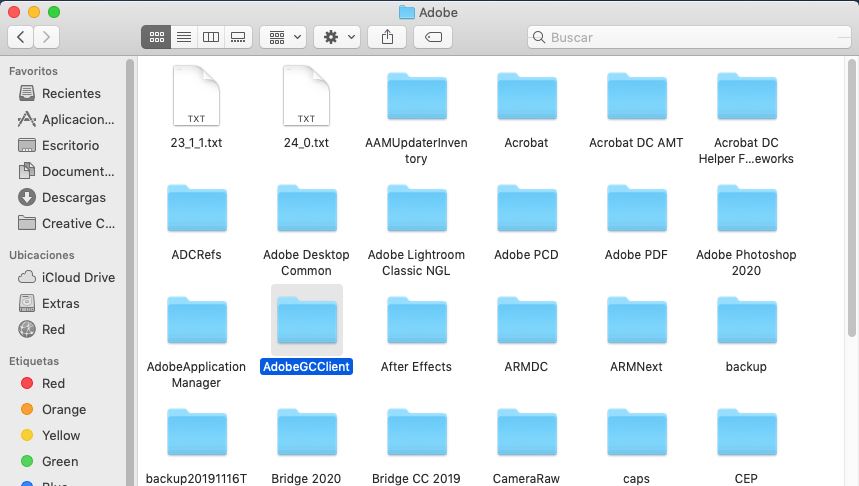Click the Share toolbar button
Screen dimensions: 859x486
(387, 37)
